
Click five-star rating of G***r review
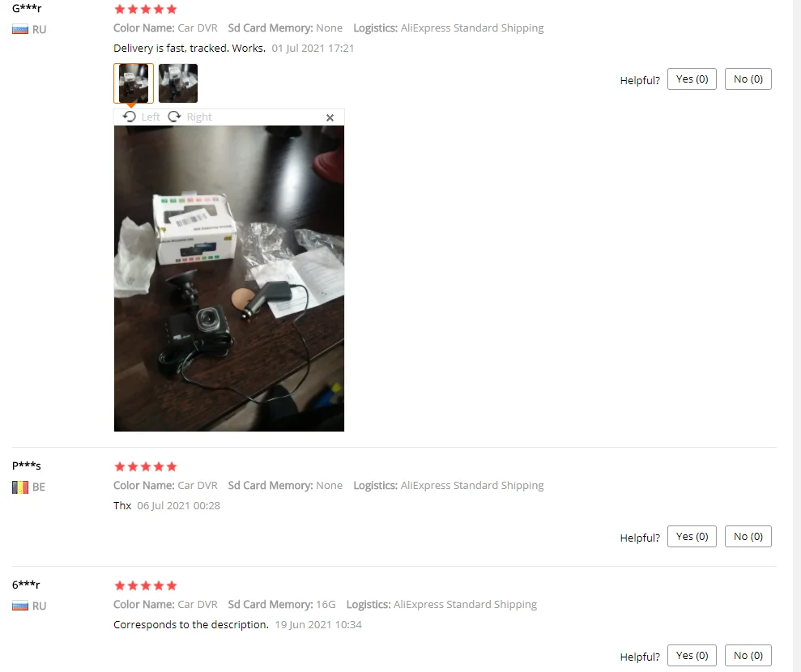click(146, 9)
